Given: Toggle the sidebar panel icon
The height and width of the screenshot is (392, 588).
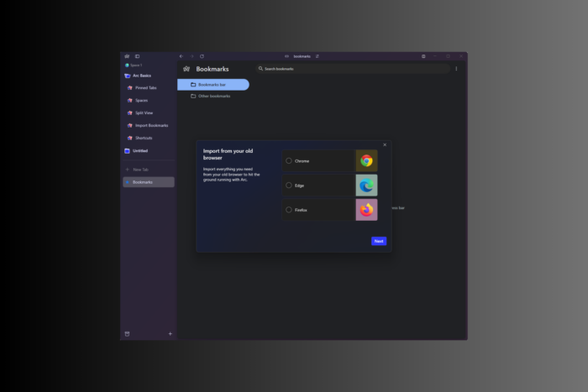Looking at the screenshot, I should pyautogui.click(x=137, y=56).
